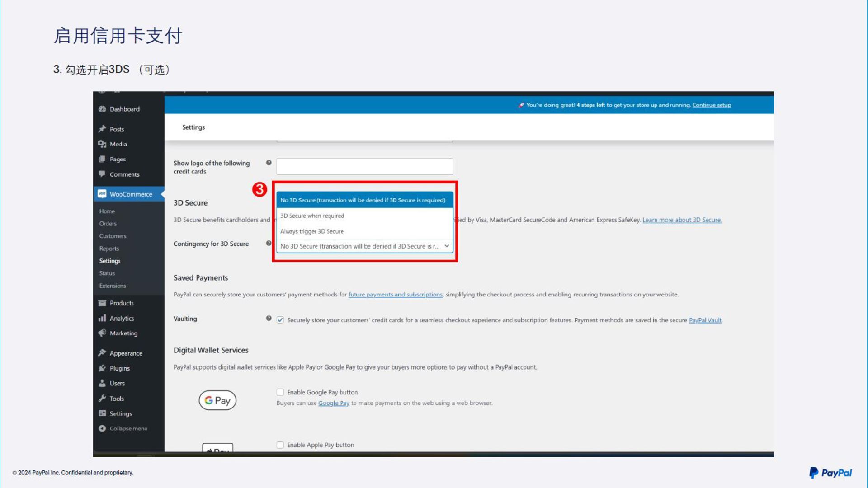Click the 3D Secure section heading
Viewport: 868px width, 488px height.
coord(190,203)
